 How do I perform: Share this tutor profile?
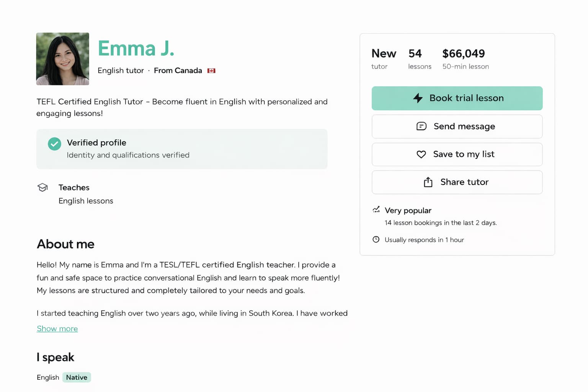[457, 182]
